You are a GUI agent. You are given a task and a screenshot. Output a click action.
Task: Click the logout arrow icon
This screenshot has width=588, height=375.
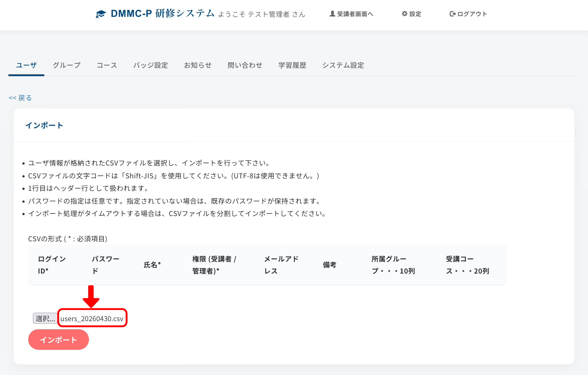[x=453, y=14]
